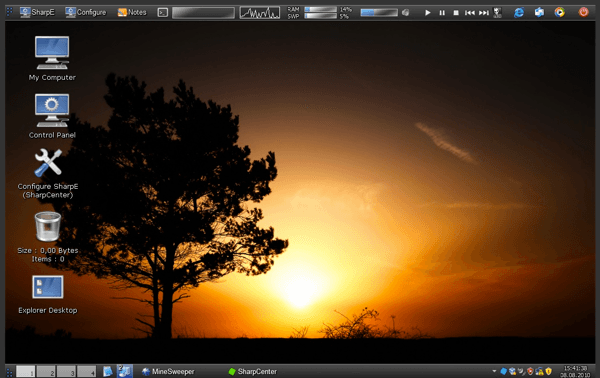Launch Internet Explorer from the top bar
The image size is (600, 378).
coord(518,13)
